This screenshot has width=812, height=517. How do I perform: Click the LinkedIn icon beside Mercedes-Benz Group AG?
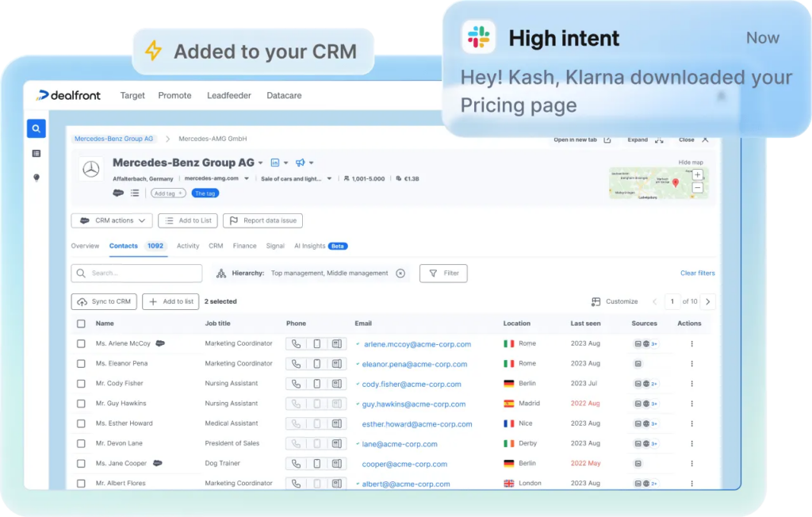[x=274, y=162]
